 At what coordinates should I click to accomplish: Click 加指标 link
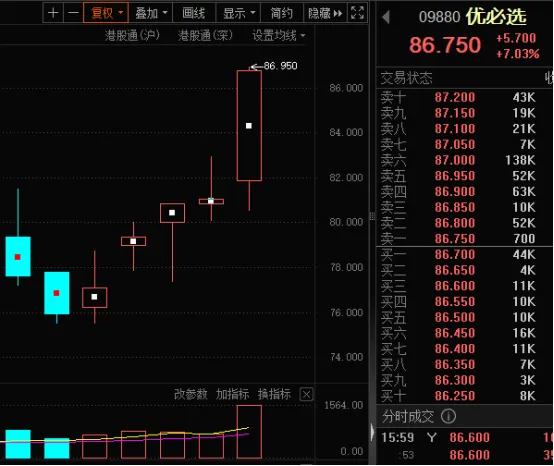[x=232, y=394]
